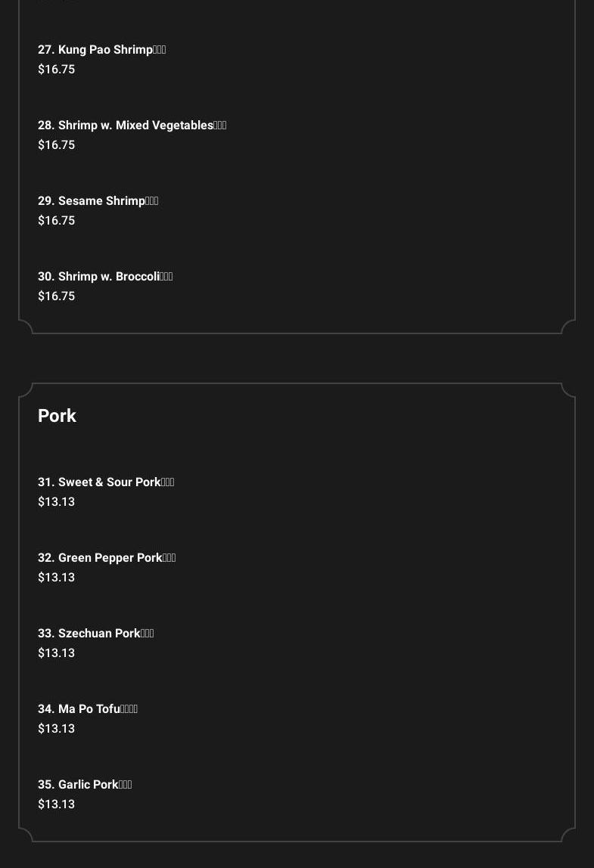The height and width of the screenshot is (868, 594).
Task: Select 35. Garlic Pork item
Action: [85, 785]
